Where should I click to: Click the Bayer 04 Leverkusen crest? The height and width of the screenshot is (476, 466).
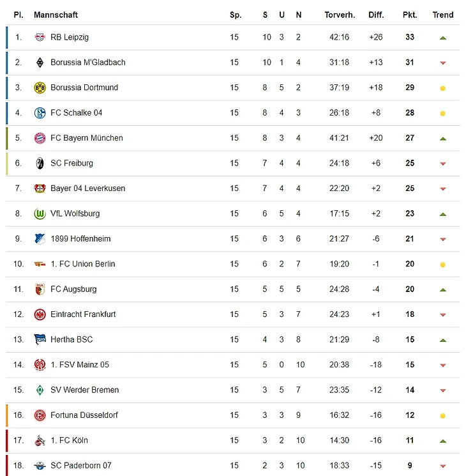(40, 188)
